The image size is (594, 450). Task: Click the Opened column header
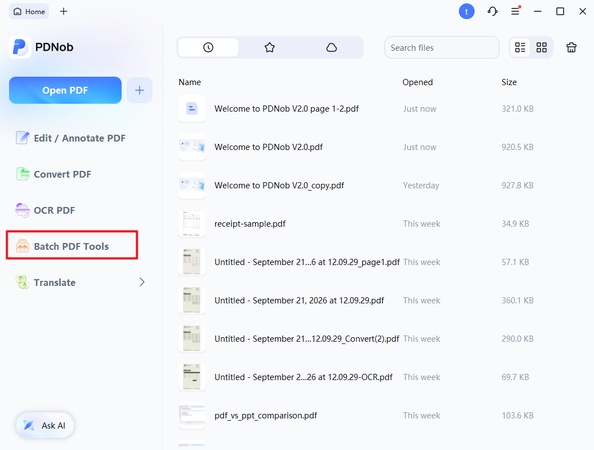coord(417,82)
